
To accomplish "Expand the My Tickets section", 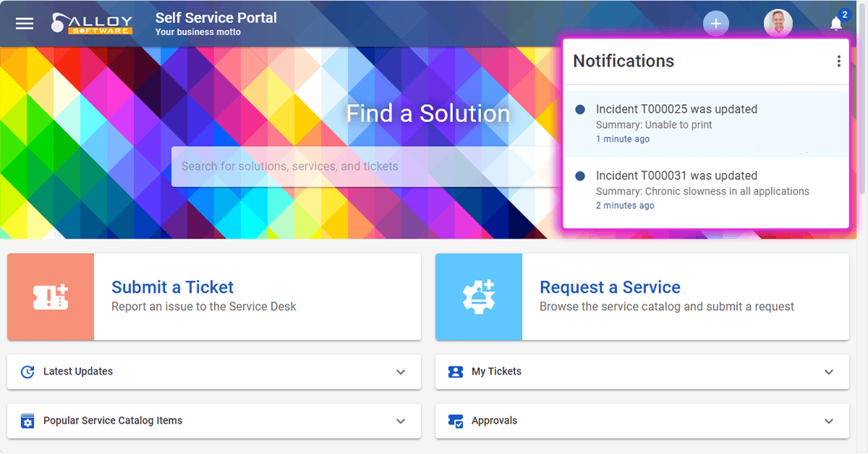I will click(829, 372).
